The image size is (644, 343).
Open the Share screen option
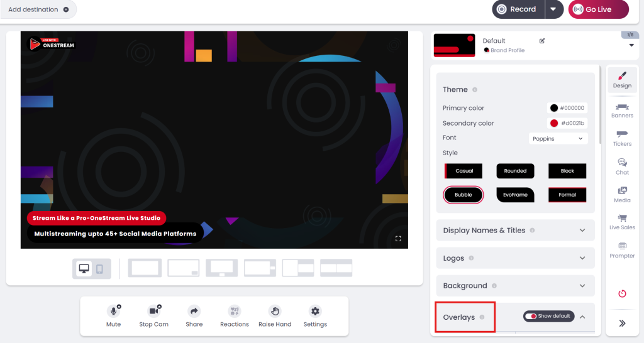[x=194, y=312]
